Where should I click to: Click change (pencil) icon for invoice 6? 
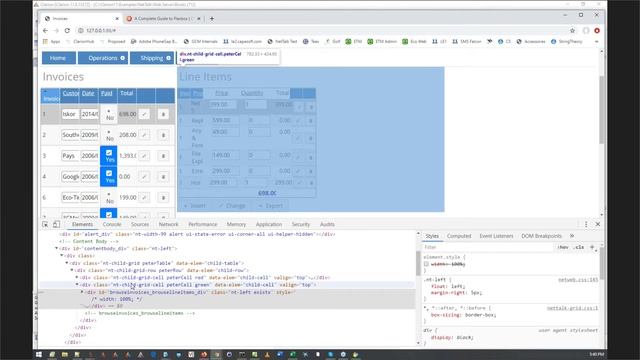pyautogui.click(x=144, y=198)
